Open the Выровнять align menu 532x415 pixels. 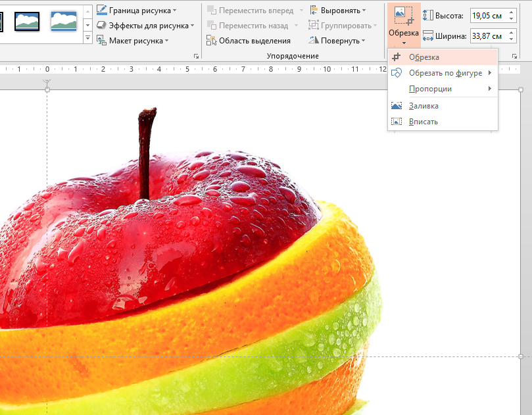[338, 10]
